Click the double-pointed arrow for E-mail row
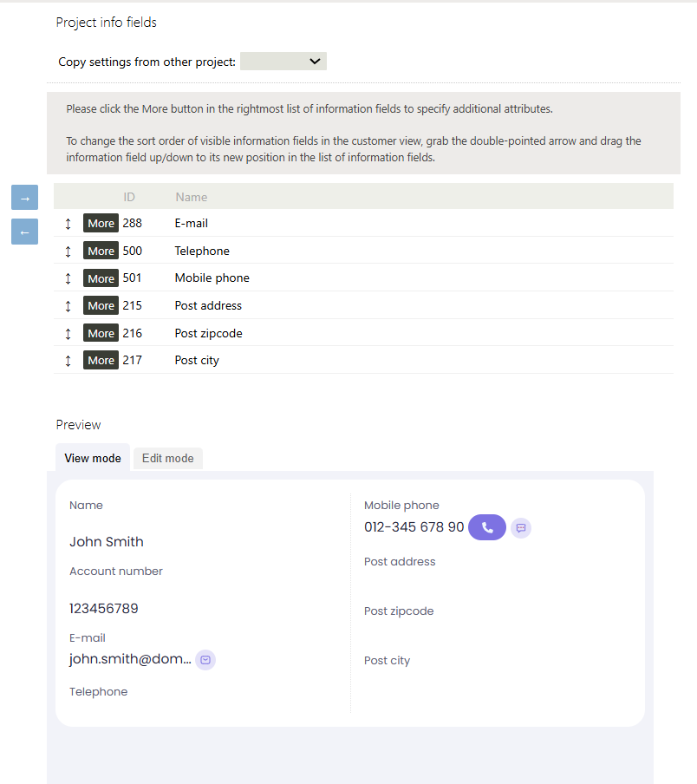This screenshot has width=697, height=784. point(68,224)
